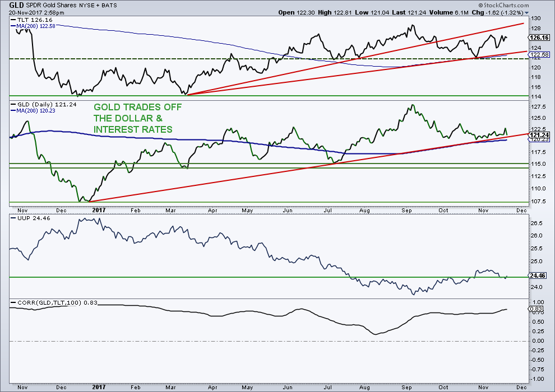Viewport: 555px width, 392px height.
Task: Click the 26.5 axis label in UUP panel
Action: [x=536, y=223]
